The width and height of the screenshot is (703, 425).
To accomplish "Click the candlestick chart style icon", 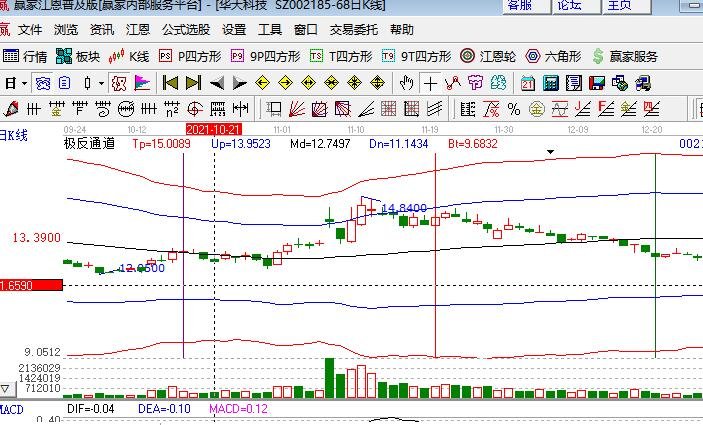I will [87, 83].
